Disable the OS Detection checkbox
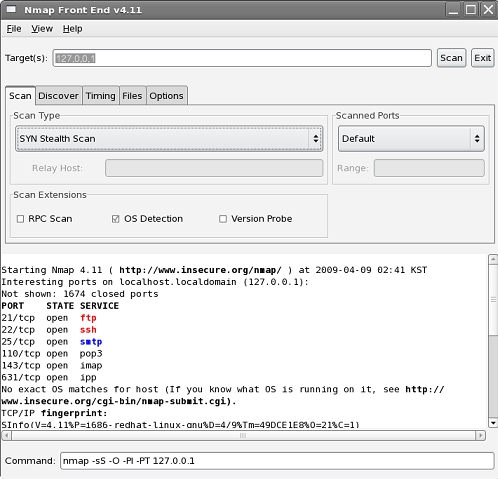The width and height of the screenshot is (498, 479). pos(115,219)
